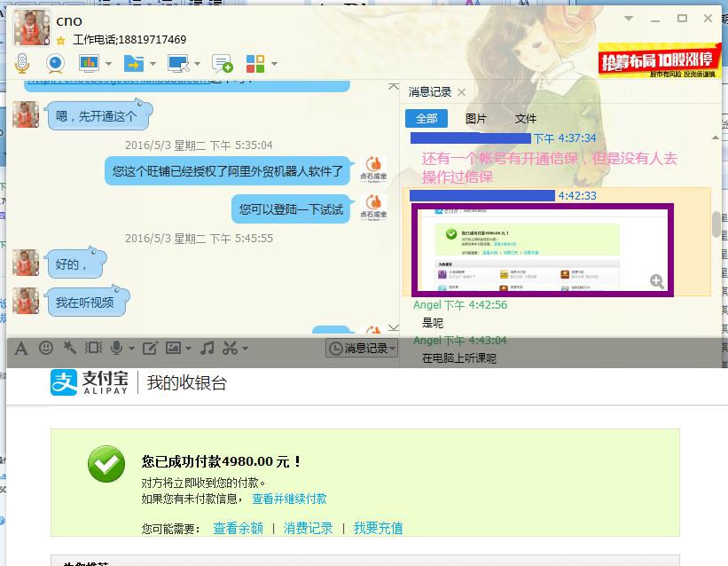Select the 全部 tab in message records

pyautogui.click(x=427, y=119)
